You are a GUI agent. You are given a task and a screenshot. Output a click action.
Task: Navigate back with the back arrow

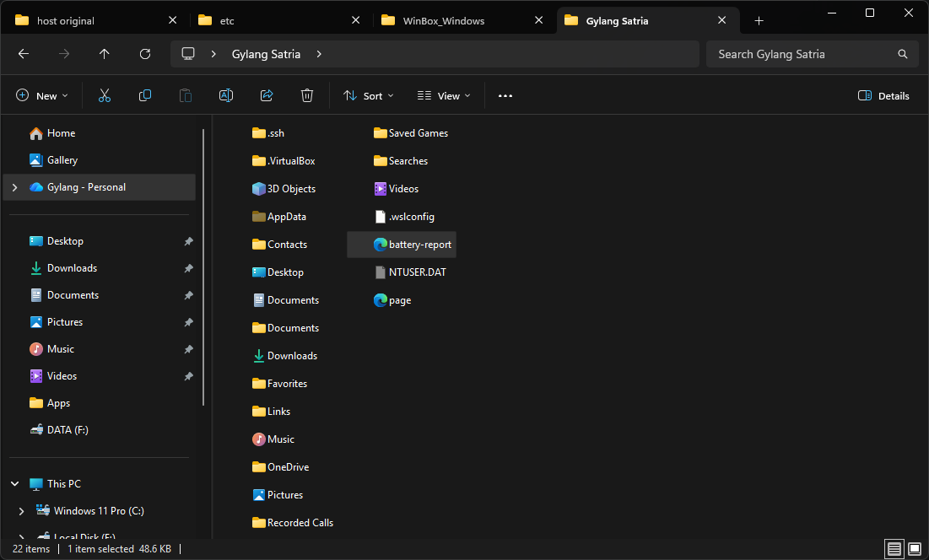[x=24, y=54]
